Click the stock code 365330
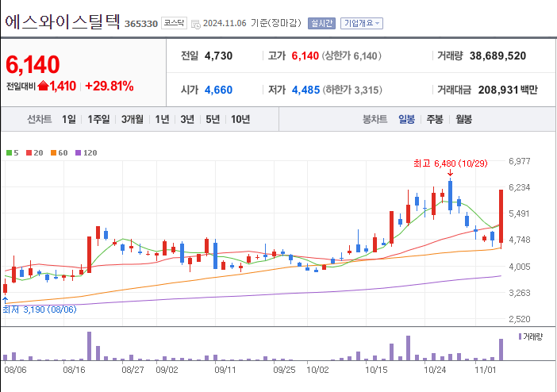The image size is (557, 392). click(x=141, y=24)
